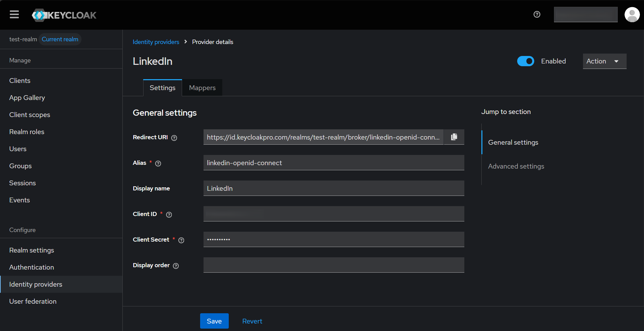The height and width of the screenshot is (331, 644).
Task: Click the Provider details breadcrumb text
Action: tap(213, 42)
